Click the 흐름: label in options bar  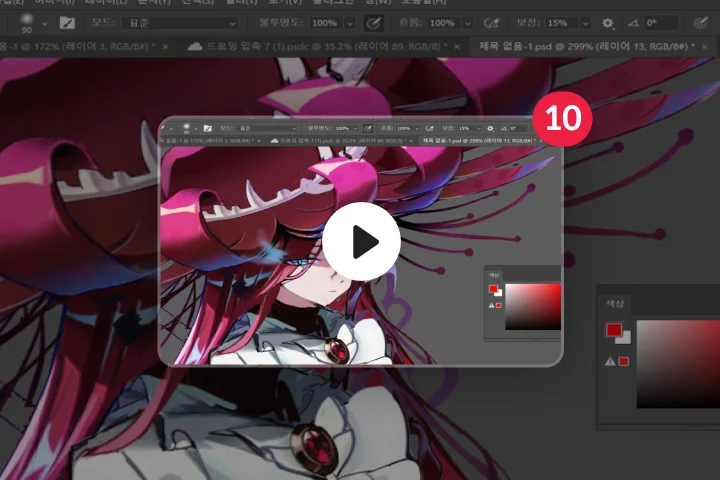tap(411, 23)
